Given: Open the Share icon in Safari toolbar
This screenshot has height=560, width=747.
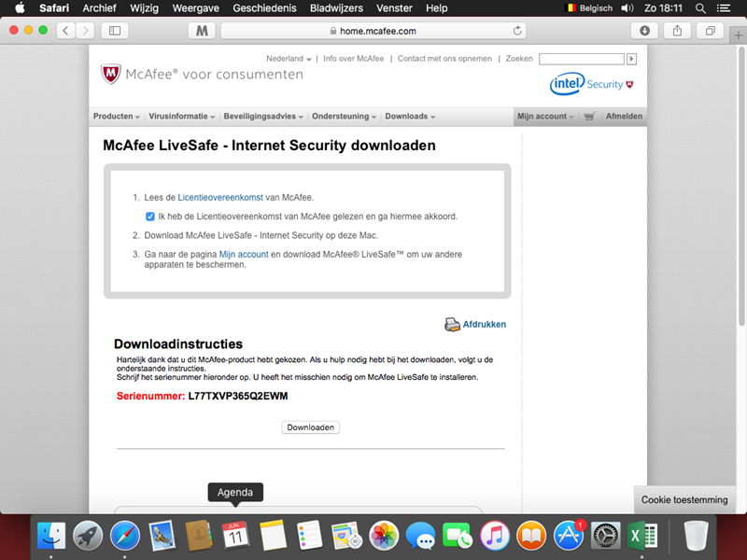Looking at the screenshot, I should tap(677, 31).
